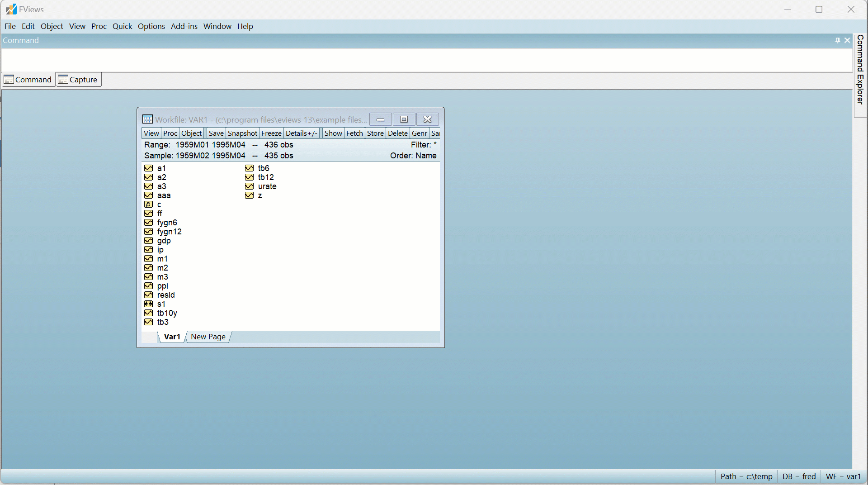Click the resid series icon
The image size is (868, 485).
pyautogui.click(x=148, y=295)
